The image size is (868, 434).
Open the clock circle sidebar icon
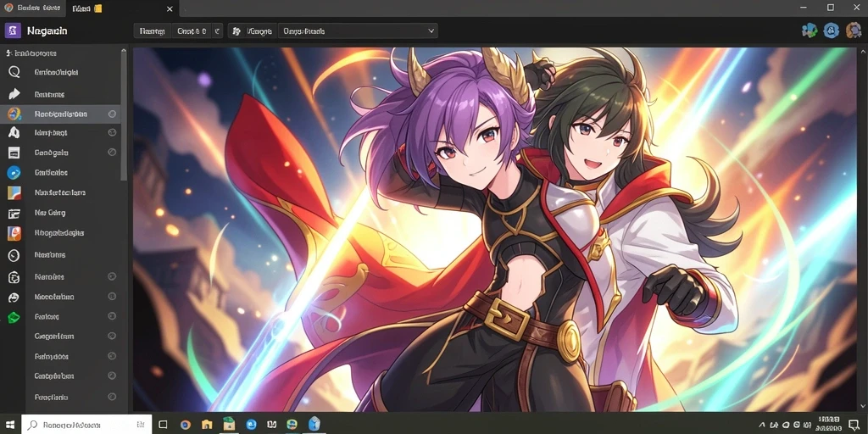point(14,255)
